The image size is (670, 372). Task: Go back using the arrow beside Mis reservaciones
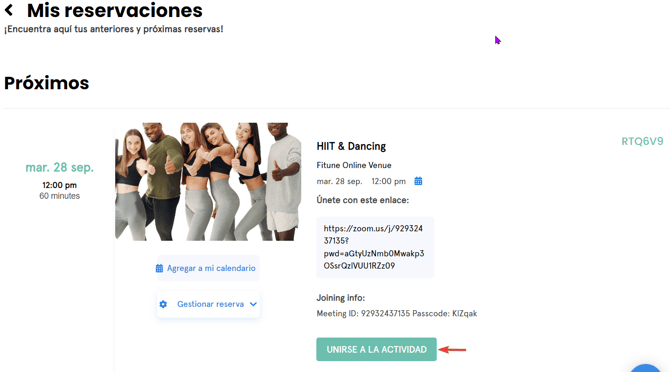coord(9,10)
